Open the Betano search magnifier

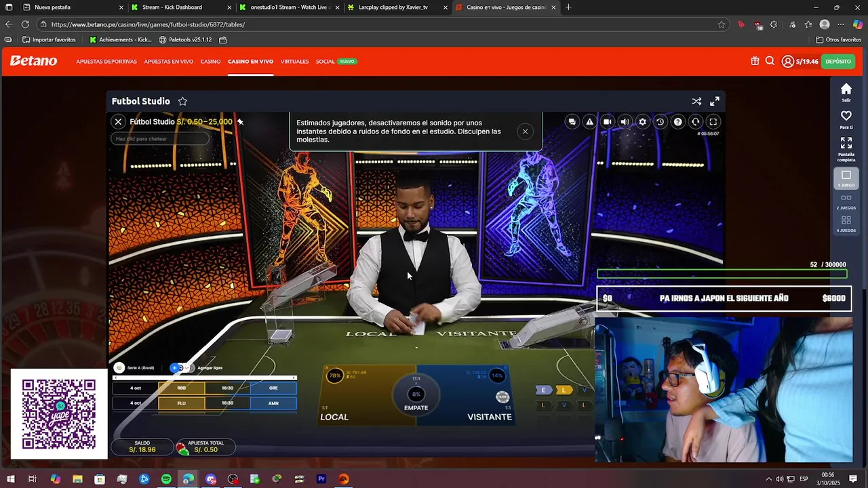click(770, 61)
